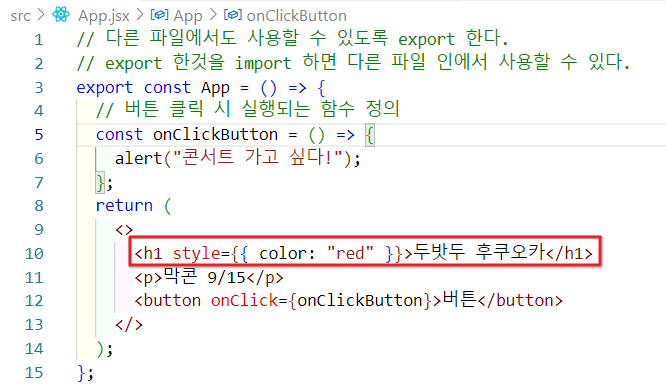This screenshot has height=384, width=666.
Task: Click 'onClick' attribute on line 12
Action: [244, 301]
